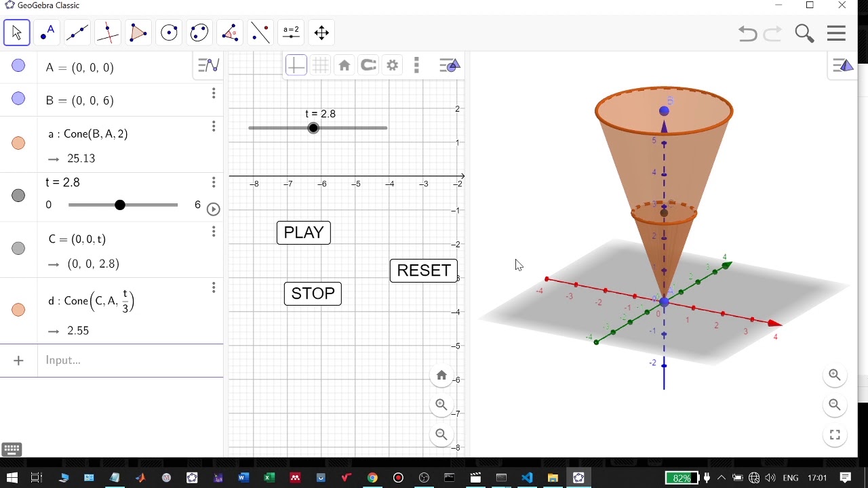Toggle axes display in Graphics view
The height and width of the screenshot is (488, 868).
coord(296,65)
